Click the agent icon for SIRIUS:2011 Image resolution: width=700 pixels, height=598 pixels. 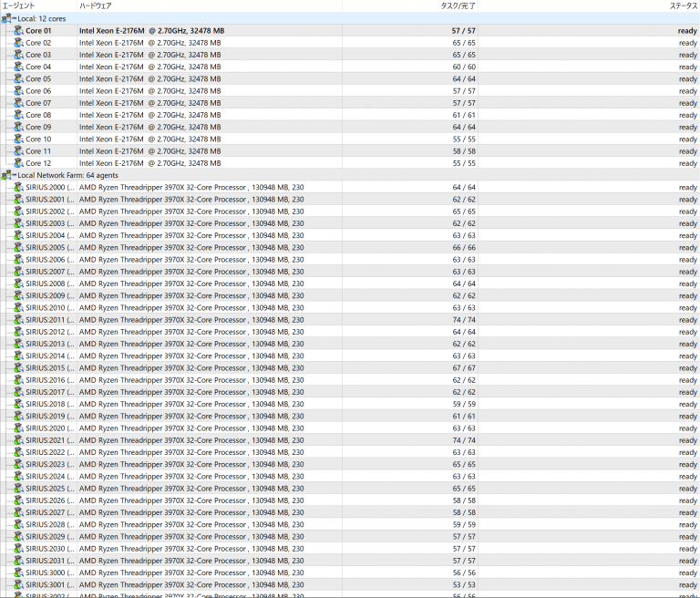coord(18,320)
